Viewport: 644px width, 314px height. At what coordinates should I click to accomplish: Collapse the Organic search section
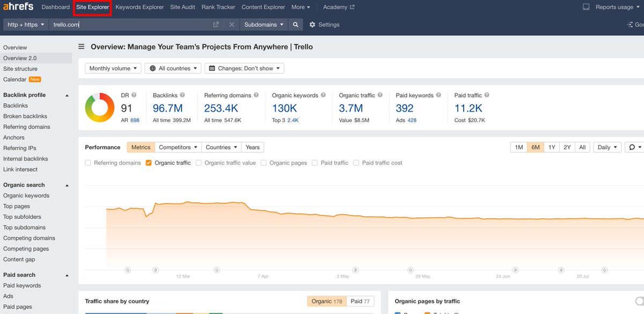(67, 185)
